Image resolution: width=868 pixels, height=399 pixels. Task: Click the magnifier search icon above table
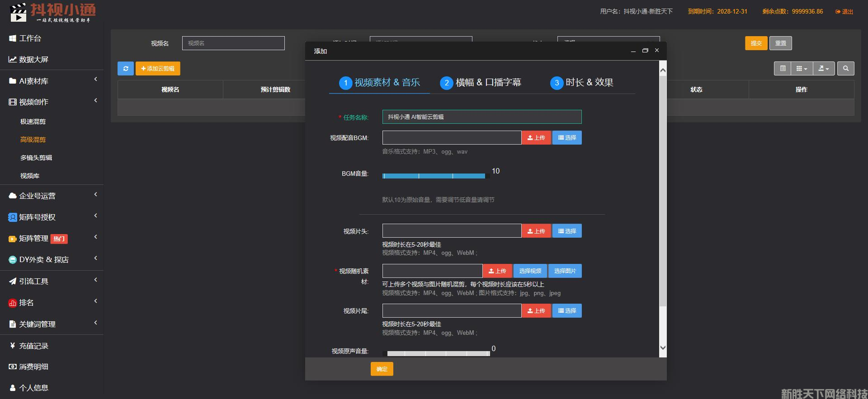pyautogui.click(x=845, y=69)
